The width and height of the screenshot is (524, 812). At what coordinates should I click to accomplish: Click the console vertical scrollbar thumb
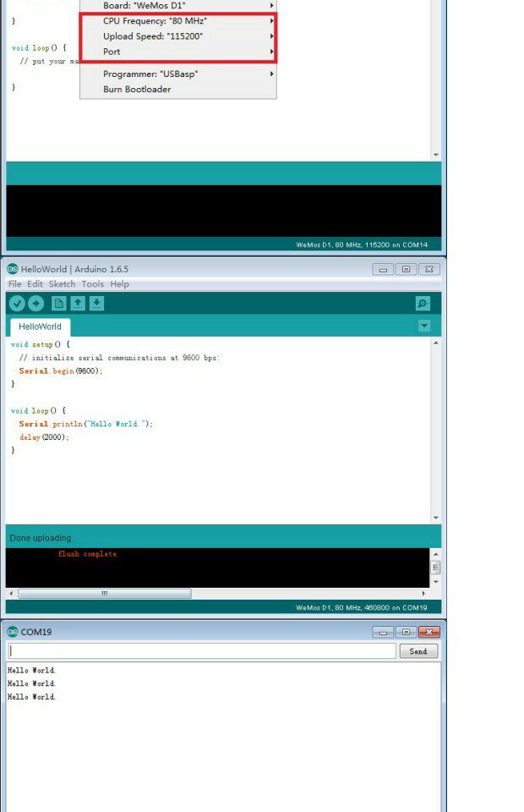435,568
